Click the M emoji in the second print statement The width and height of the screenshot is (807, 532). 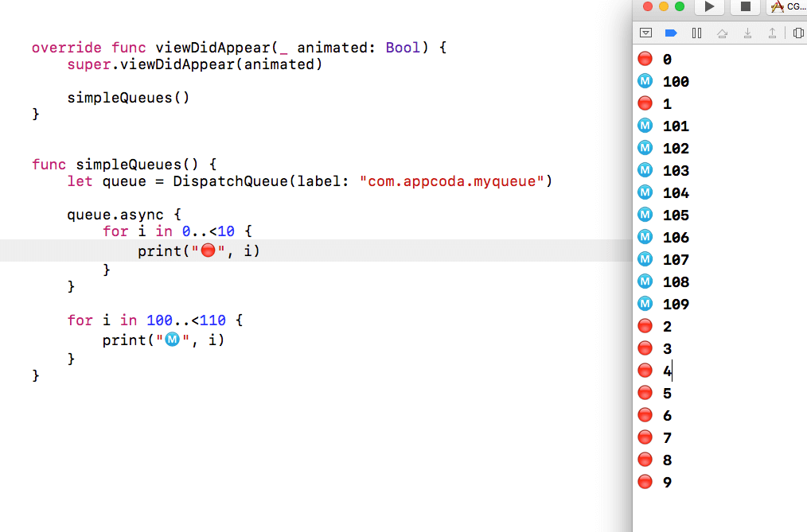click(x=172, y=339)
